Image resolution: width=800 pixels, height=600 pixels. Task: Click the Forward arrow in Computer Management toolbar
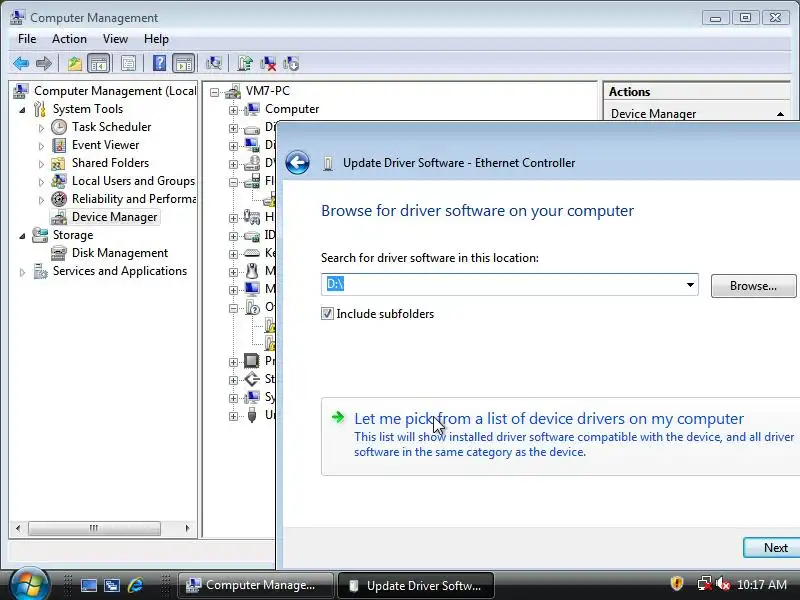44,64
